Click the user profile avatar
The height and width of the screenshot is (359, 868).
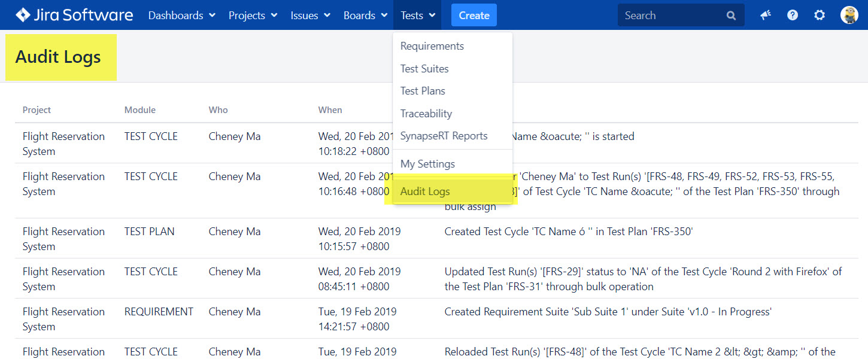849,16
